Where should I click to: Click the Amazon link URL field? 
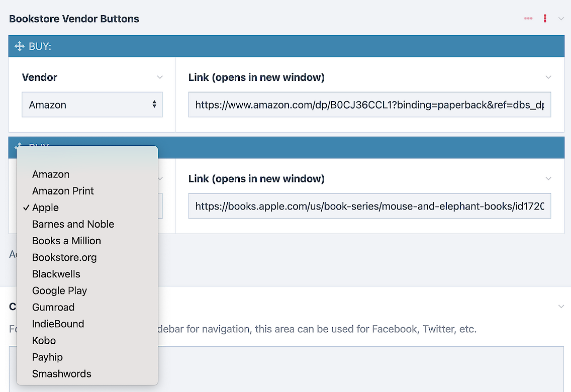[x=369, y=105]
